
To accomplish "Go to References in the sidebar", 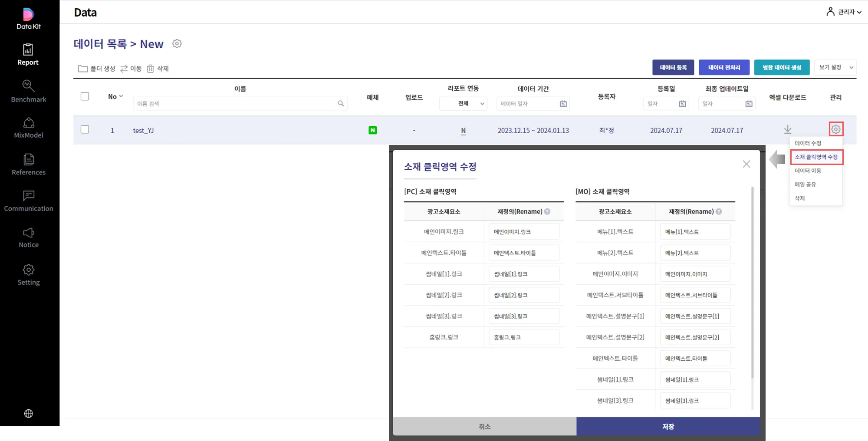I will point(29,165).
